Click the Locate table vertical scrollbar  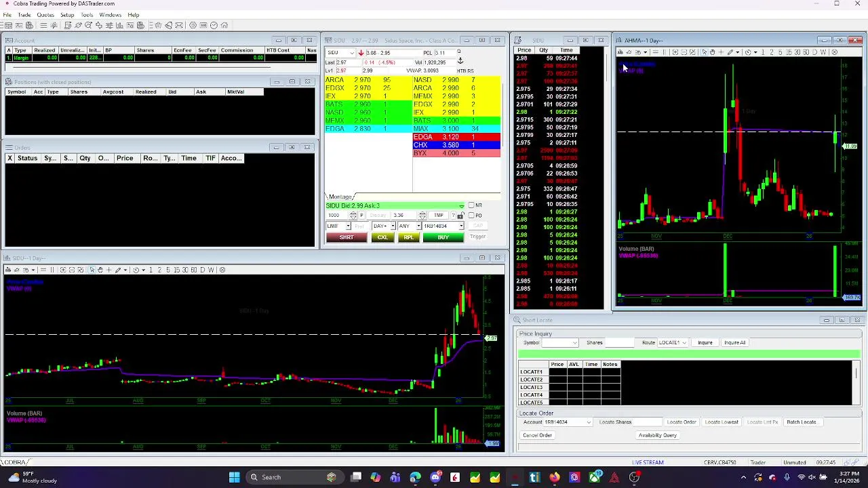coord(856,384)
